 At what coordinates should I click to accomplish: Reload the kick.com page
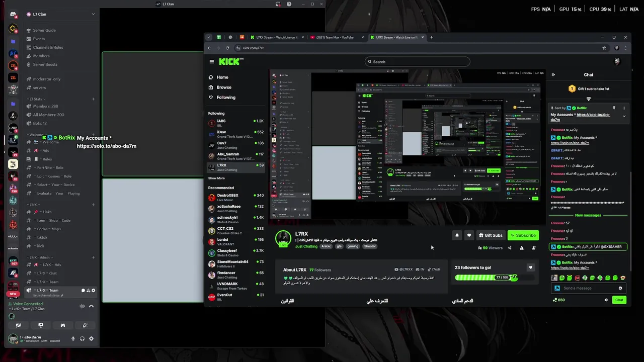227,48
